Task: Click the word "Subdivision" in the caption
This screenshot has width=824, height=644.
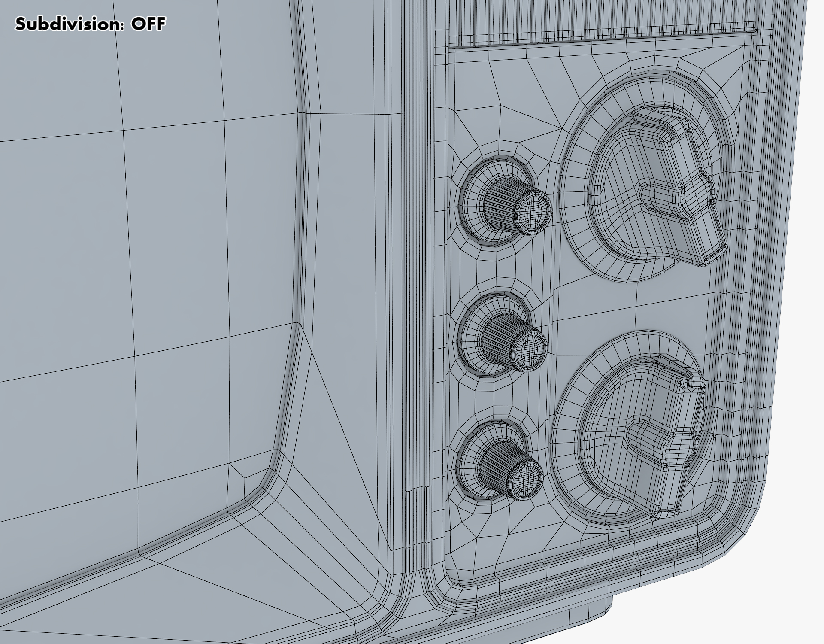Action: [x=68, y=24]
